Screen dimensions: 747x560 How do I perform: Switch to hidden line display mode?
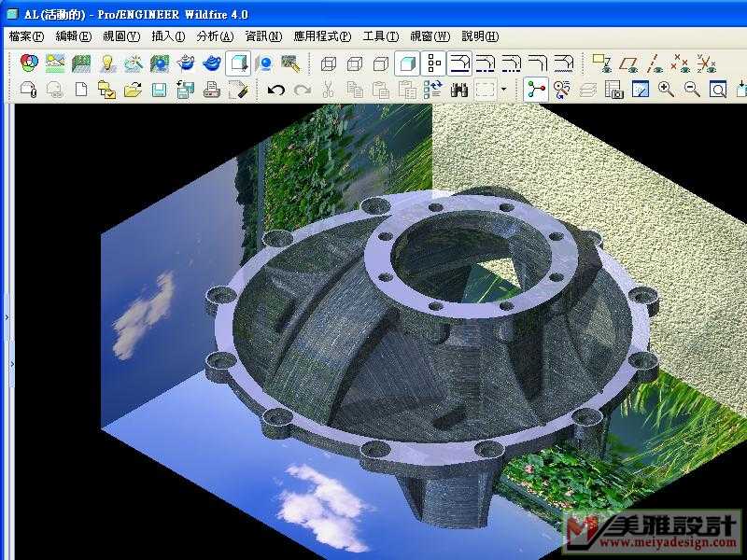coord(355,63)
